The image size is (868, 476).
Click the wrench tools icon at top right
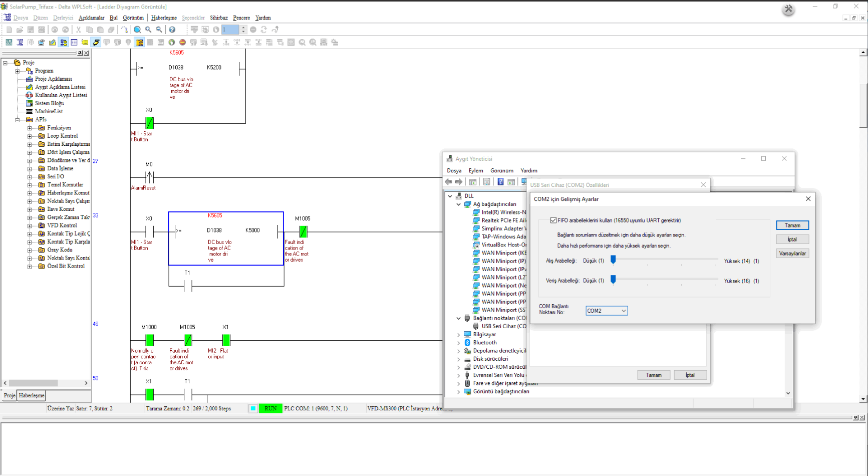788,9
